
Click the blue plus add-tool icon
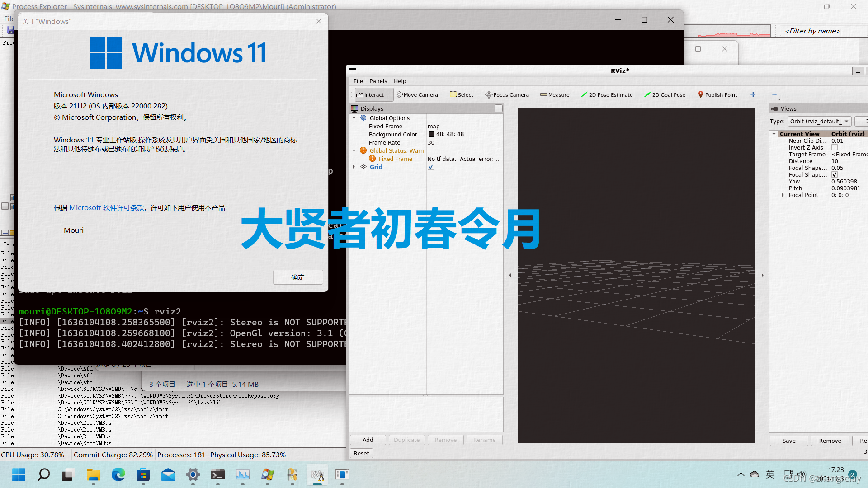click(753, 94)
